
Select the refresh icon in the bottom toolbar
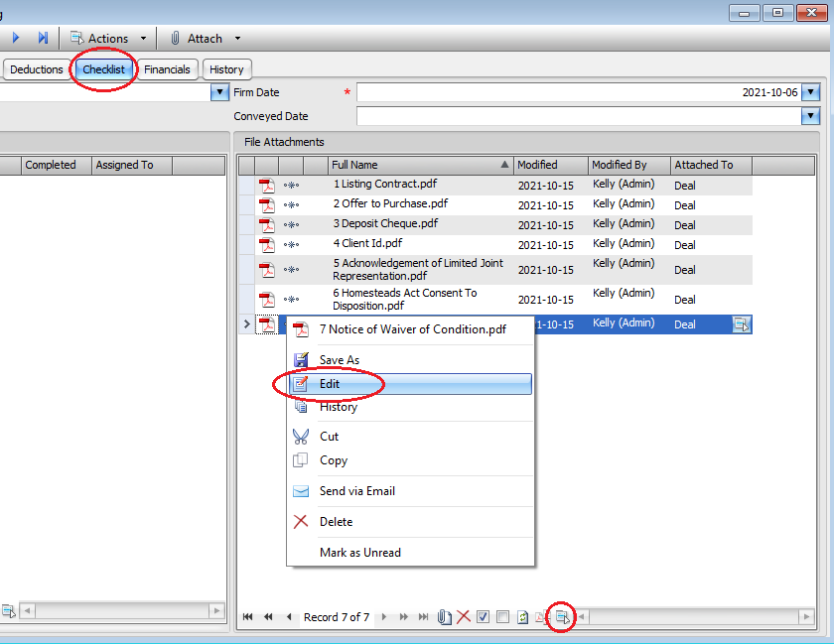[522, 616]
